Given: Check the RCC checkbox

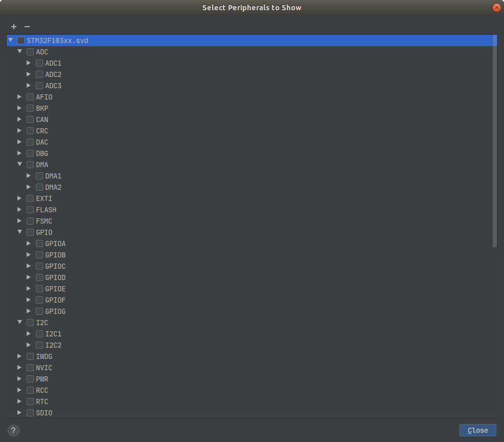Looking at the screenshot, I should tap(30, 390).
